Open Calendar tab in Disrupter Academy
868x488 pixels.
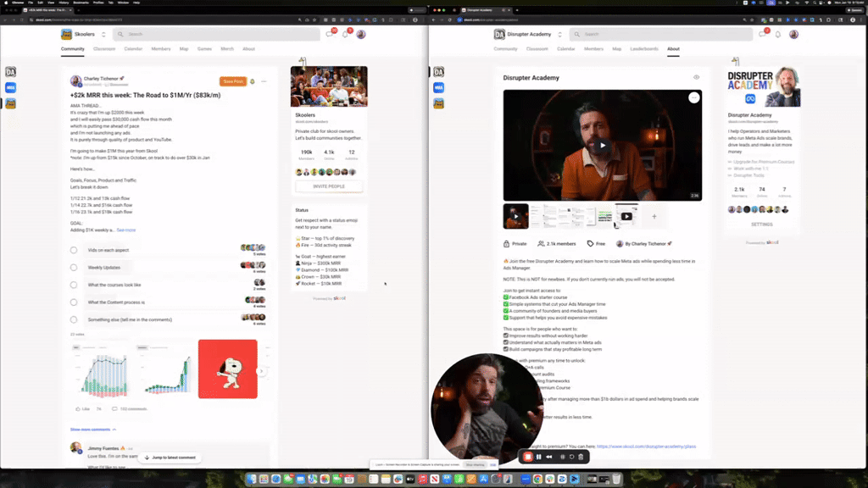pos(565,48)
